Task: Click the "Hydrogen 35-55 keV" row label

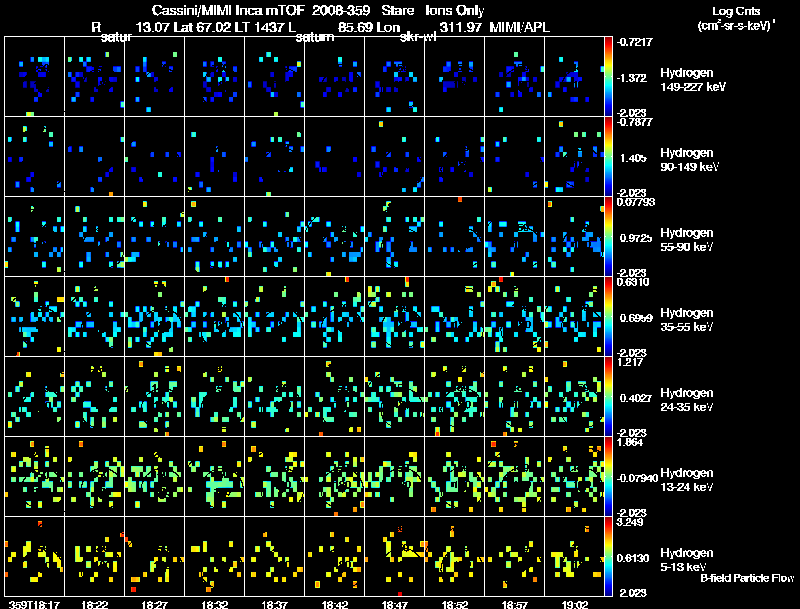Action: click(687, 320)
